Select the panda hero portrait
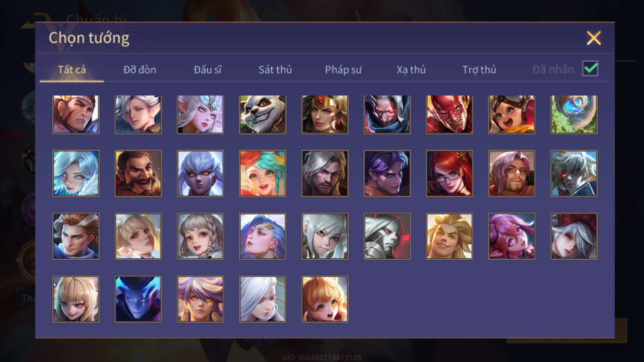This screenshot has width=644, height=362. [x=262, y=115]
